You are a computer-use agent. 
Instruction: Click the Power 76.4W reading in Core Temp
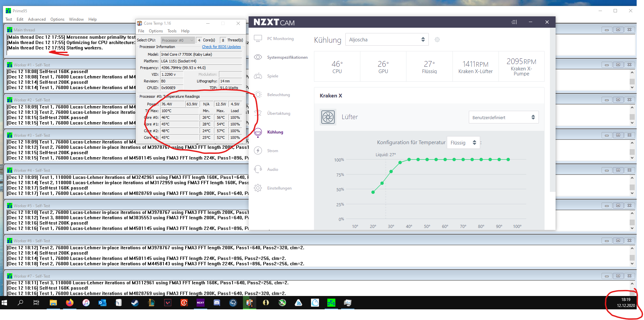pyautogui.click(x=172, y=104)
